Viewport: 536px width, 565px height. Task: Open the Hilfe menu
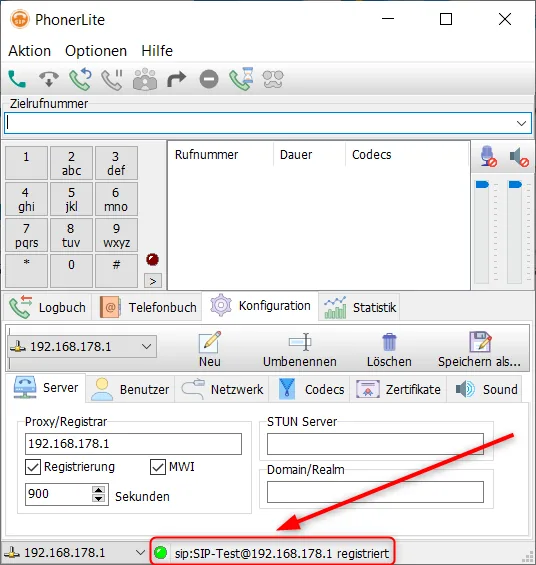tap(157, 51)
